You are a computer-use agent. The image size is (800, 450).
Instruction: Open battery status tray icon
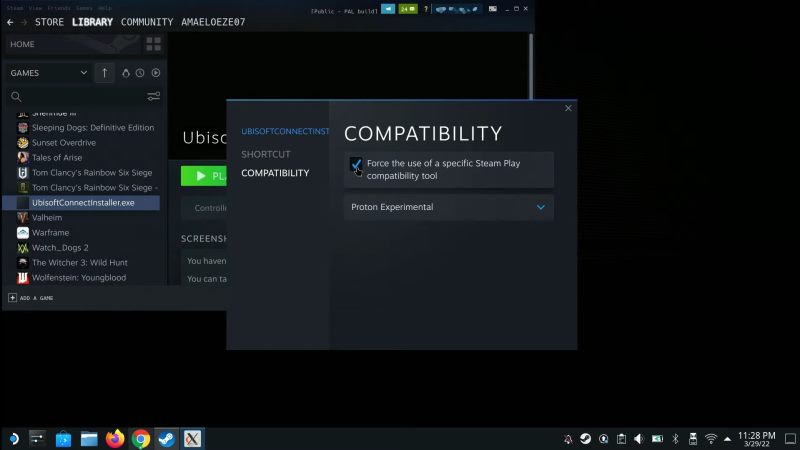(x=657, y=439)
